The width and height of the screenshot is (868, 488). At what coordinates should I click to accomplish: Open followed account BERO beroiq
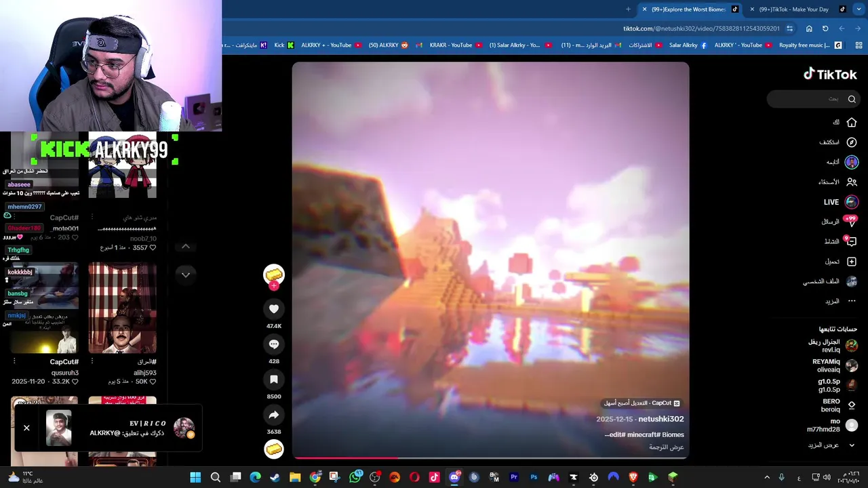point(839,405)
